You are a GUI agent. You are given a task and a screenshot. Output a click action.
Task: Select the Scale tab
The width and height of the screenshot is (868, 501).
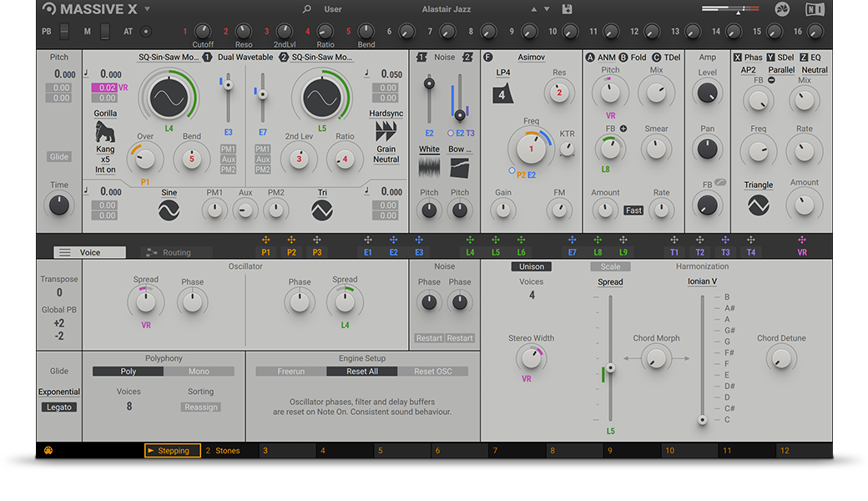pyautogui.click(x=611, y=266)
